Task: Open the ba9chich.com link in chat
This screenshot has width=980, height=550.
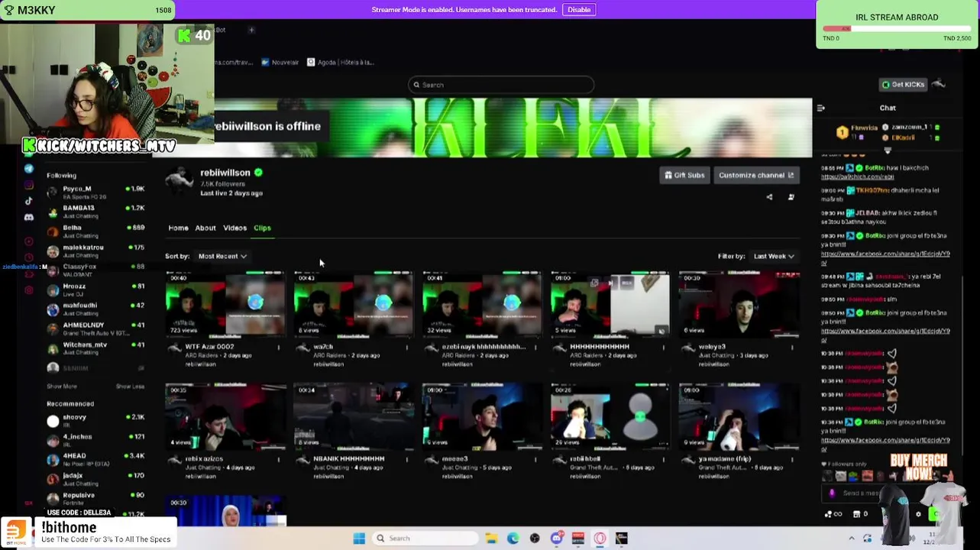Action: 857,176
